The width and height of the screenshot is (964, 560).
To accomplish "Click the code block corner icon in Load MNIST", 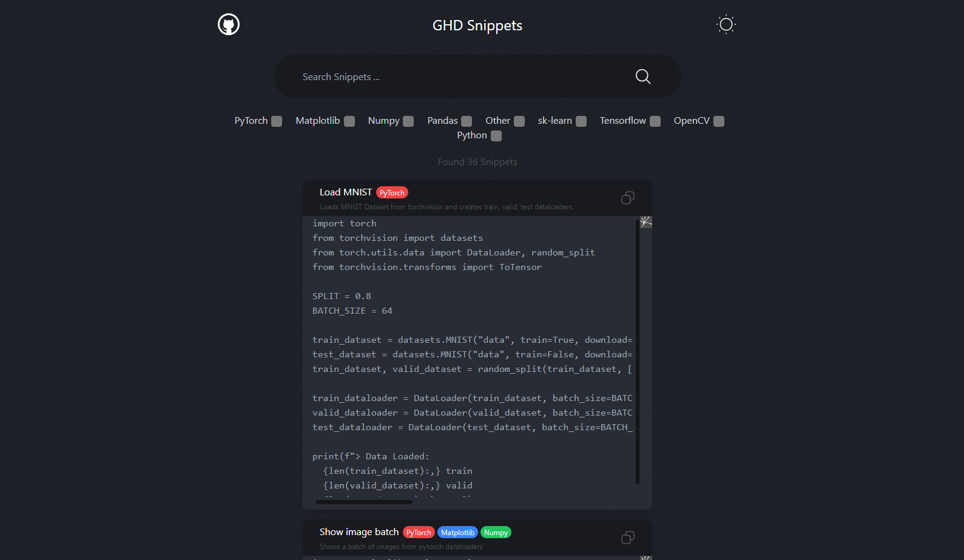I will pyautogui.click(x=646, y=222).
